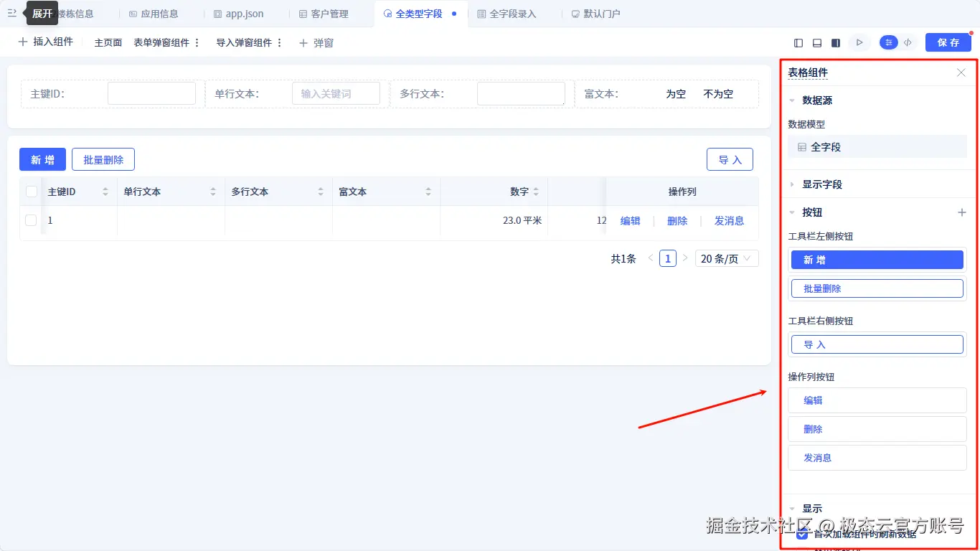Click page number 1 in pagination
Viewport: 980px width, 551px height.
pyautogui.click(x=668, y=258)
